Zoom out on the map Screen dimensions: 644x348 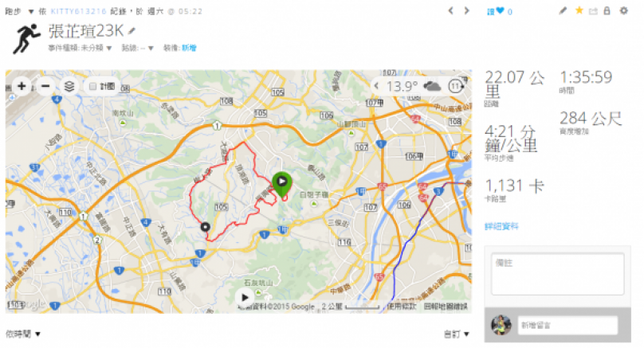point(45,86)
